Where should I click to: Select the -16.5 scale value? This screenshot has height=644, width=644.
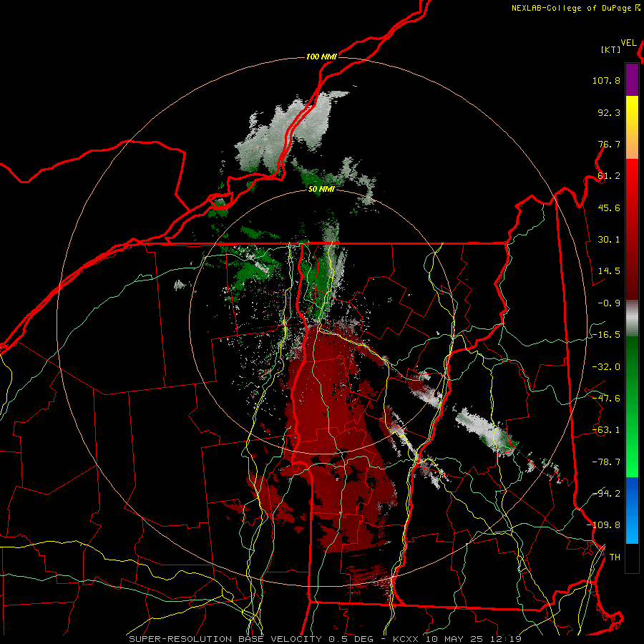point(606,335)
